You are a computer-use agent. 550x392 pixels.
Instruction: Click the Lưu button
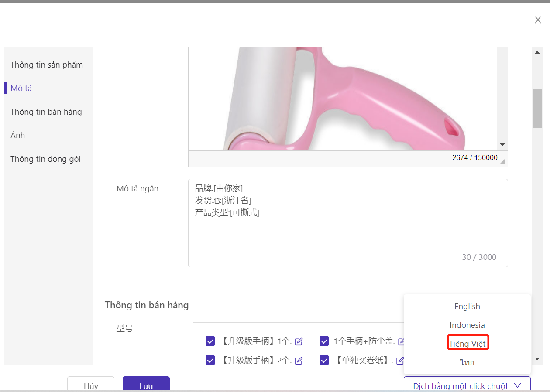[x=146, y=385]
